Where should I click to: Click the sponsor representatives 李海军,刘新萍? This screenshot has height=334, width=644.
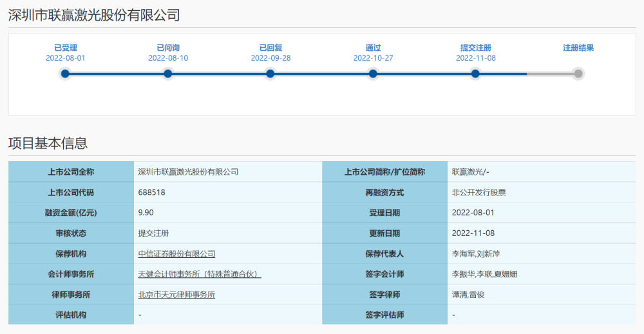tap(476, 254)
